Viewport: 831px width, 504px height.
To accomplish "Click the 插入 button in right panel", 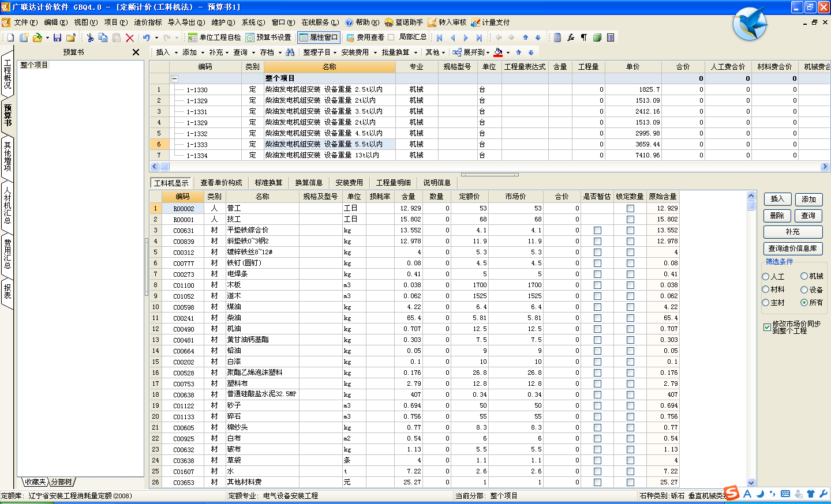I will (x=777, y=200).
